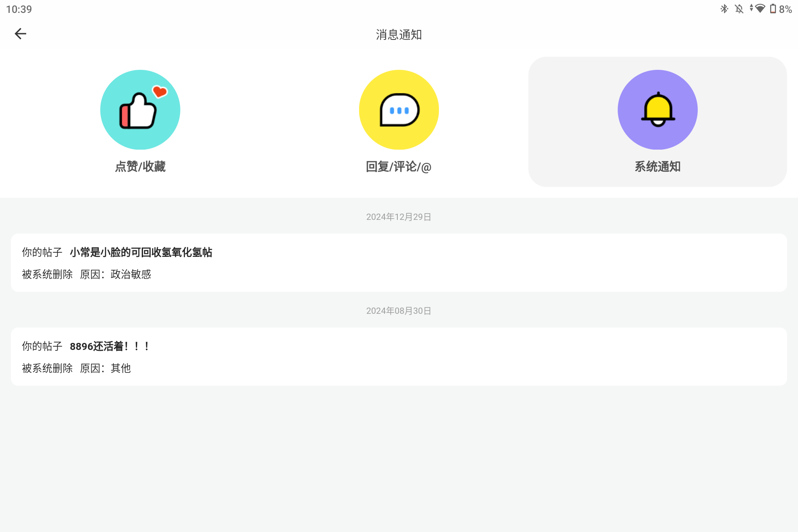Open the thumbs-up likes icon

click(140, 110)
